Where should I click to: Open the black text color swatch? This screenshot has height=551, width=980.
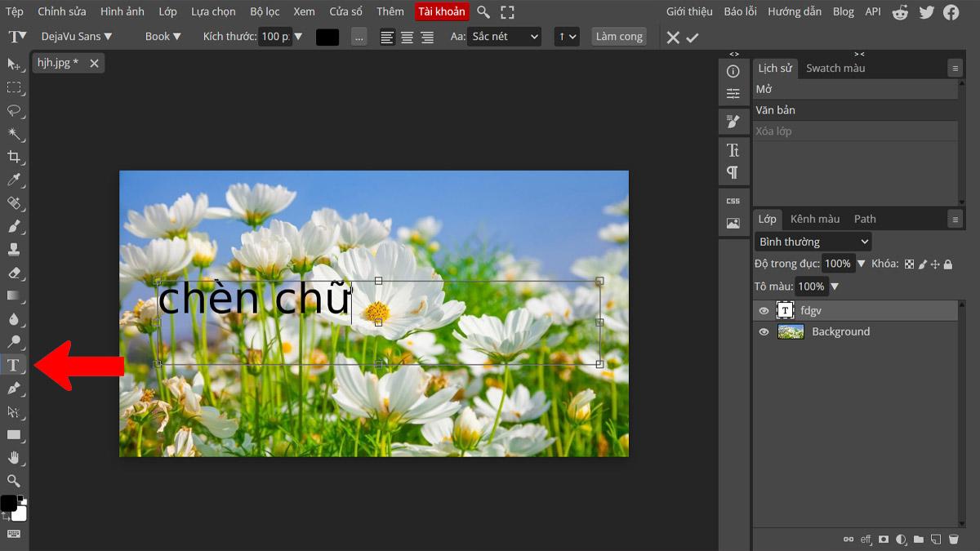pyautogui.click(x=327, y=37)
